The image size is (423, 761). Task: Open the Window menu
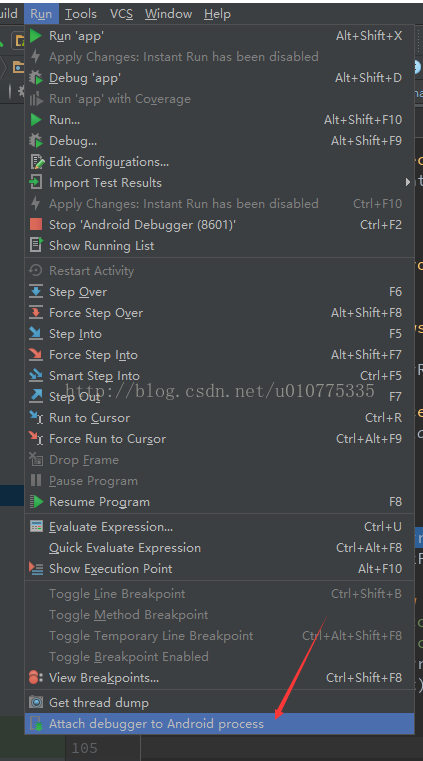[x=168, y=14]
